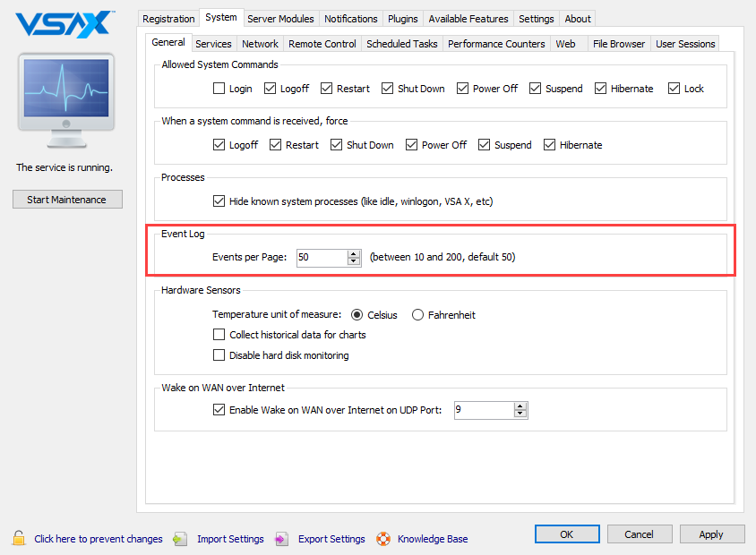Enable Collect historical data for charts
756x555 pixels.
[219, 334]
